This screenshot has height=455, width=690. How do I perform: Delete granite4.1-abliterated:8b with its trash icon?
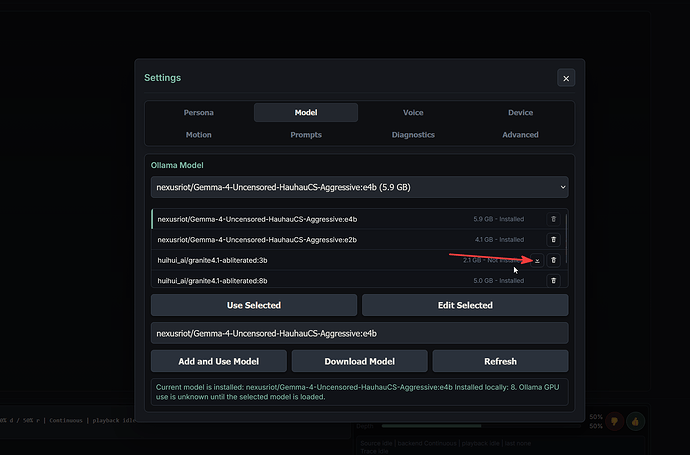tap(554, 281)
